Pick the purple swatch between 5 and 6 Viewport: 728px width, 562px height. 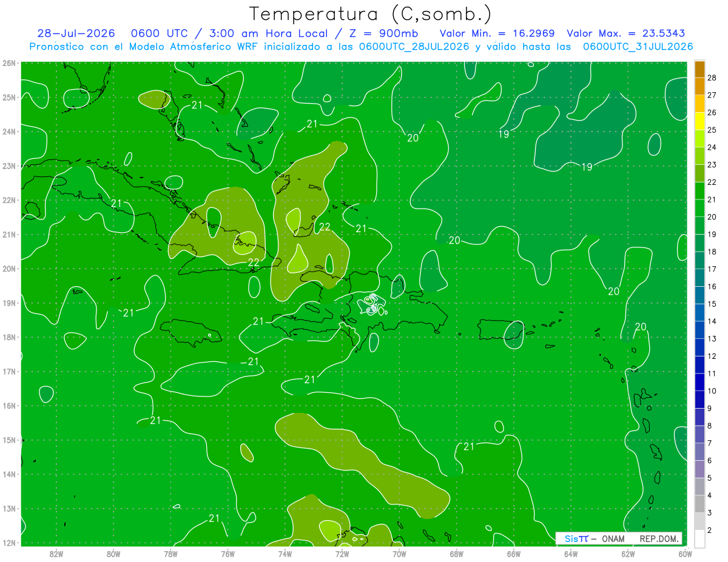(x=699, y=469)
